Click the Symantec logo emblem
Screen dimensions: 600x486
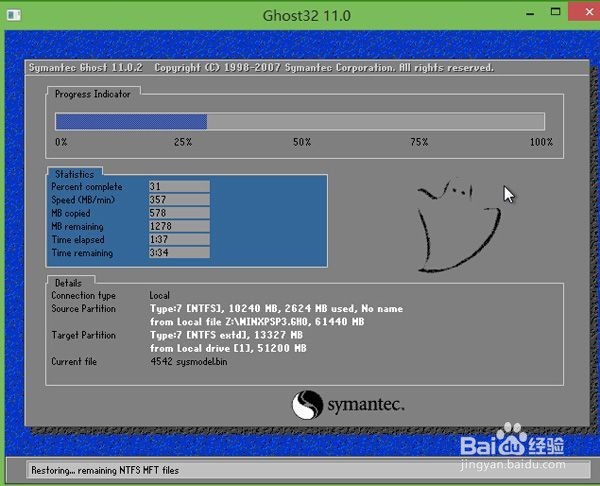(307, 404)
